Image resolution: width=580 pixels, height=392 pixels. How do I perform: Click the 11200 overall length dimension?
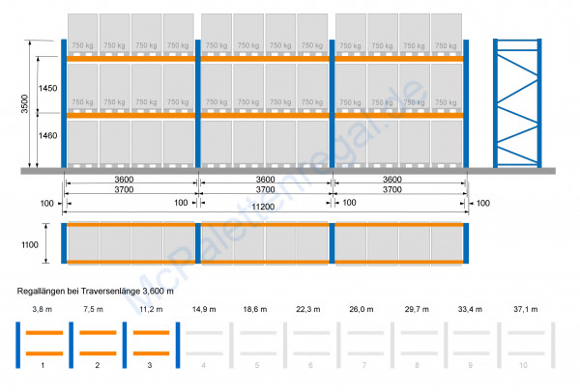click(x=263, y=207)
